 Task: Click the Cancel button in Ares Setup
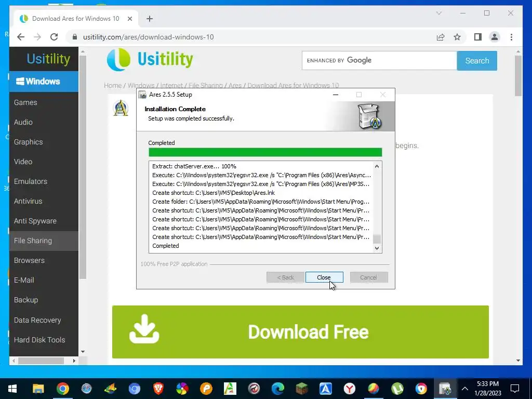[x=368, y=277]
